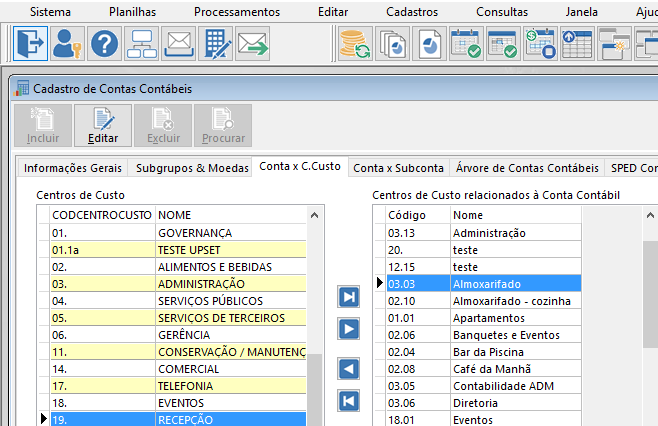Click the related centers list scrollbar thumb
Viewport: 658px width, 426px height.
click(x=650, y=294)
